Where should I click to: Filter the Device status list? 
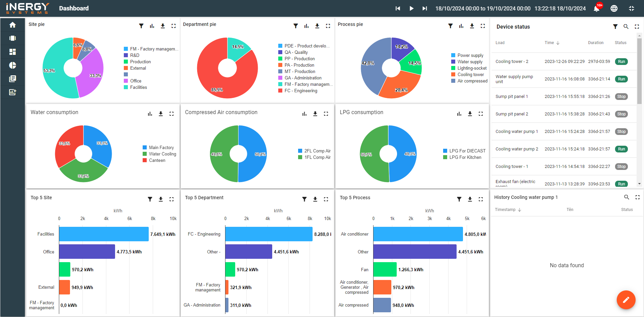[615, 27]
